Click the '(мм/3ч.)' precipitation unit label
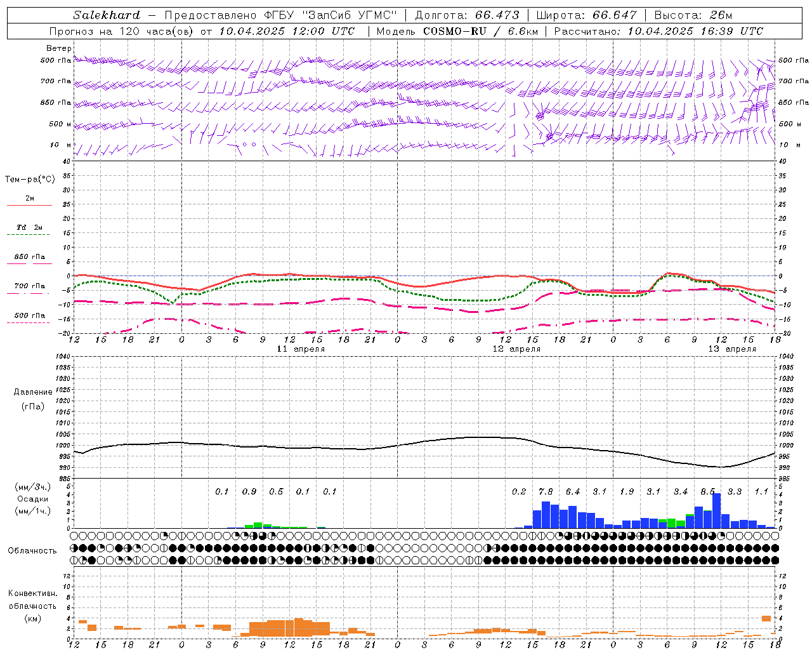 (33, 487)
